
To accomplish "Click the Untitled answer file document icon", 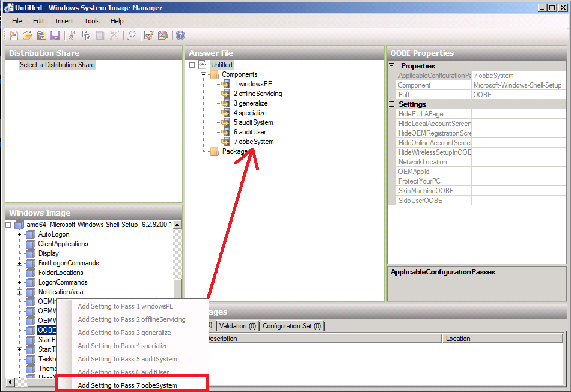I will [x=203, y=65].
